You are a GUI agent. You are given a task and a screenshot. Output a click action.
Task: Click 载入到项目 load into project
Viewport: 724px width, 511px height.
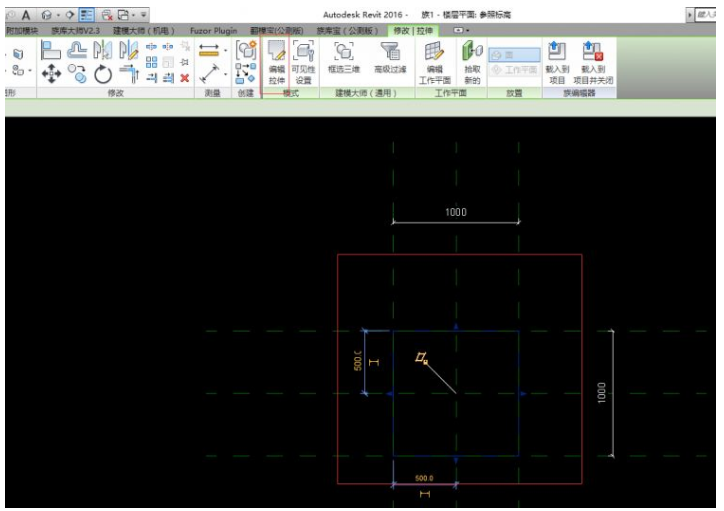557,60
